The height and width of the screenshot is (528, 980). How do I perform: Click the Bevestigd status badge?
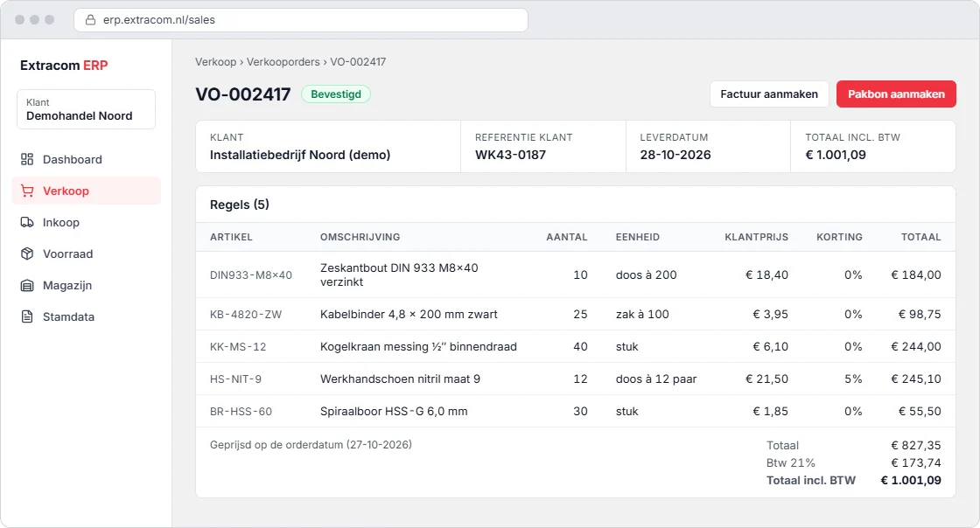(336, 94)
